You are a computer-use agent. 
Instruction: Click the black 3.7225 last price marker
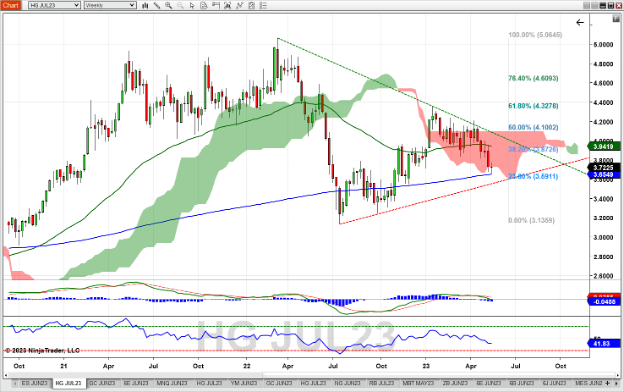click(604, 168)
